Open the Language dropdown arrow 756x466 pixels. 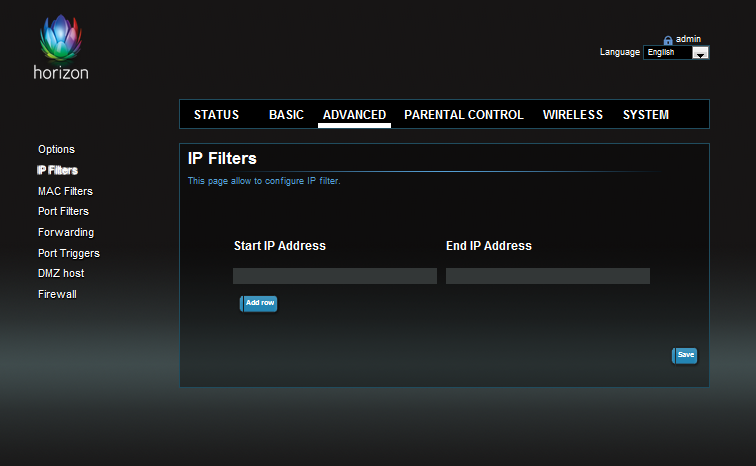701,53
